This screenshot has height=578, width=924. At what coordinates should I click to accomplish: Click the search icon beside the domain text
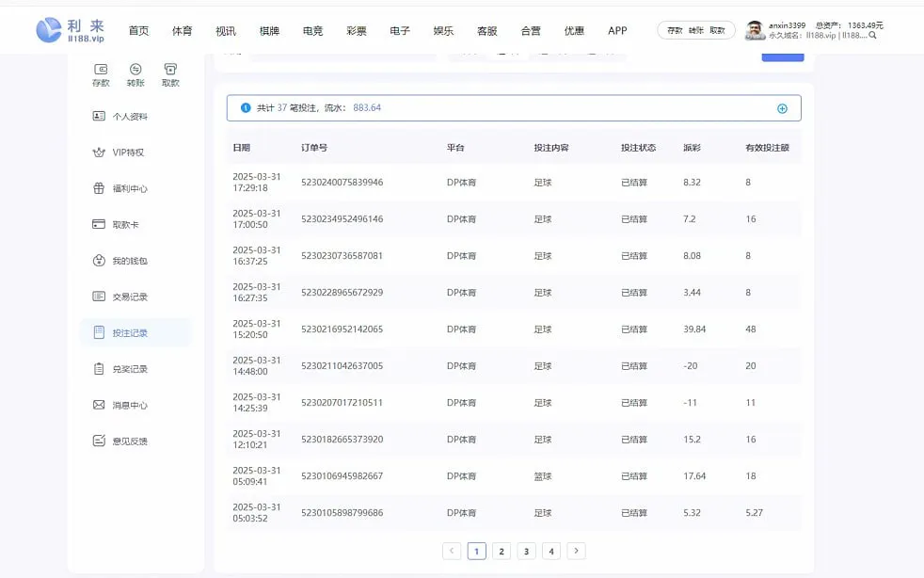[x=872, y=36]
